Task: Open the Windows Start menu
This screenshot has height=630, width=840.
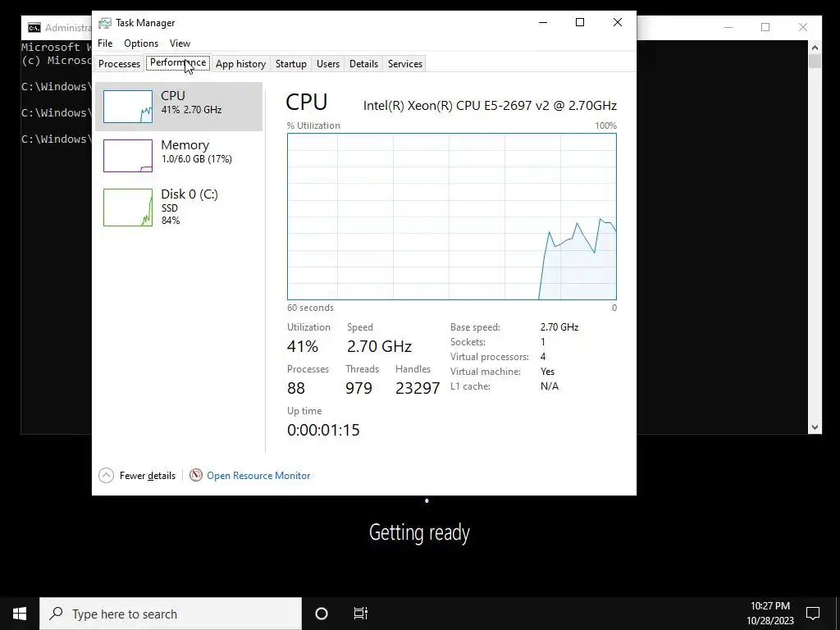Action: (x=20, y=614)
